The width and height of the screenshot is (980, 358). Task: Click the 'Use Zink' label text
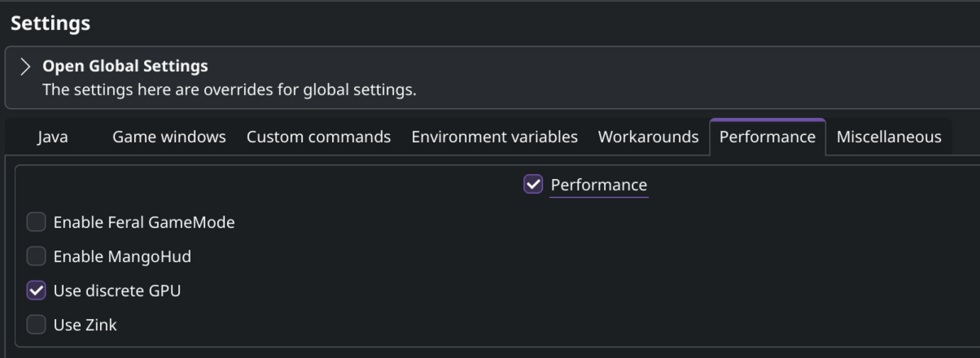click(85, 325)
